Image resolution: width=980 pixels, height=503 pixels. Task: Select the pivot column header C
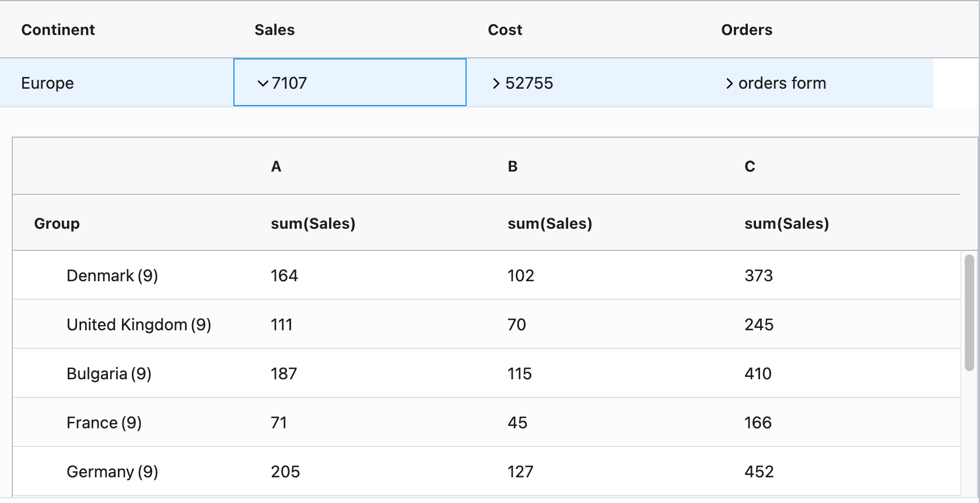pyautogui.click(x=750, y=167)
